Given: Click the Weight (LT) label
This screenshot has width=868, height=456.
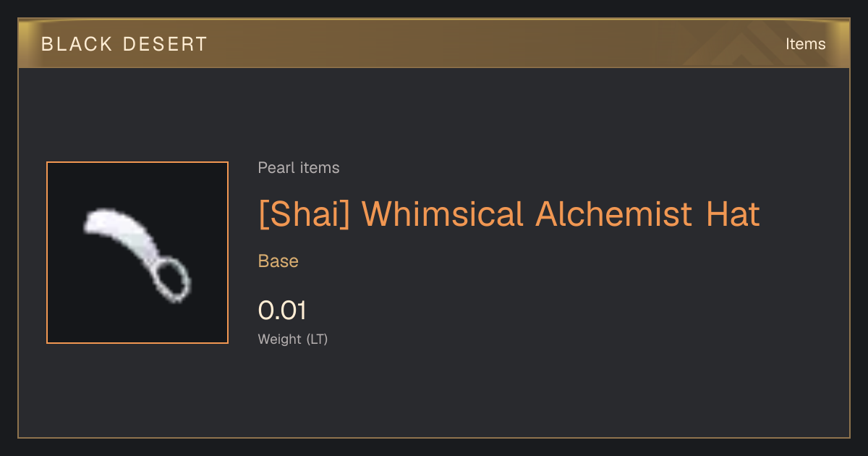Looking at the screenshot, I should point(293,339).
